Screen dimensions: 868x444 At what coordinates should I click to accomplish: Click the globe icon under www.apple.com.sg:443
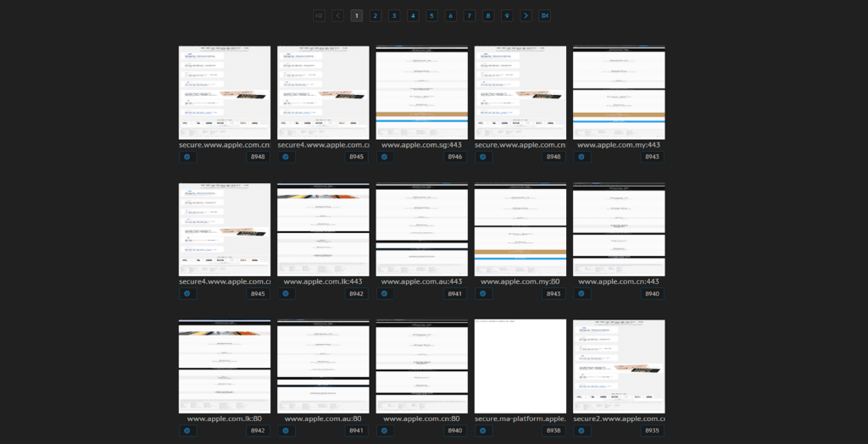click(x=386, y=157)
